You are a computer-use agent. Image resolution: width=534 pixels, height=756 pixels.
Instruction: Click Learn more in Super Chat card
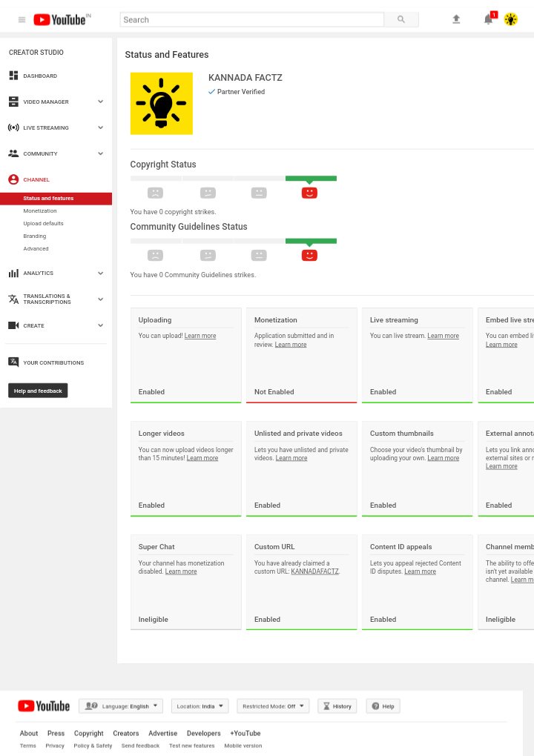pos(181,571)
